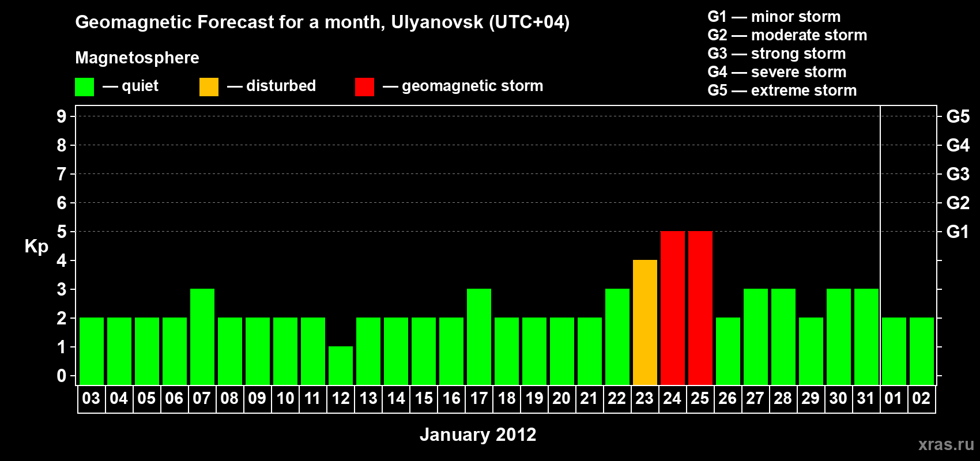
Task: Click the date label 24
Action: click(x=672, y=398)
